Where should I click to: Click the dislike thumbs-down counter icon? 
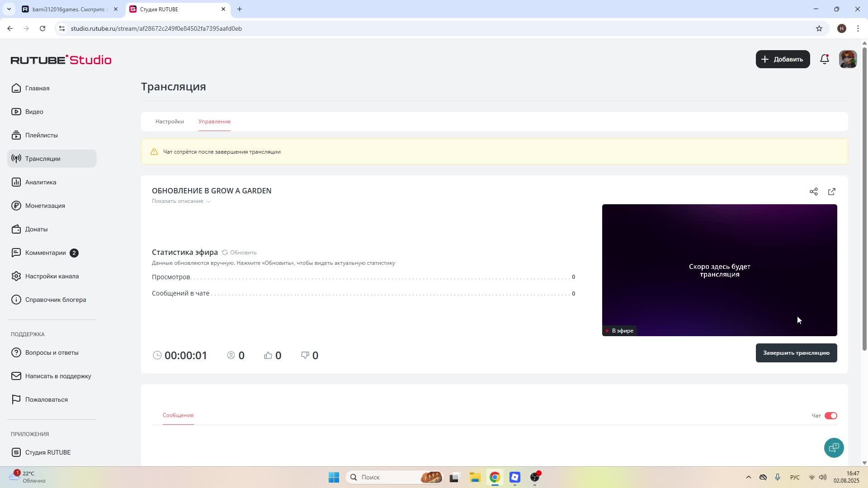point(305,356)
